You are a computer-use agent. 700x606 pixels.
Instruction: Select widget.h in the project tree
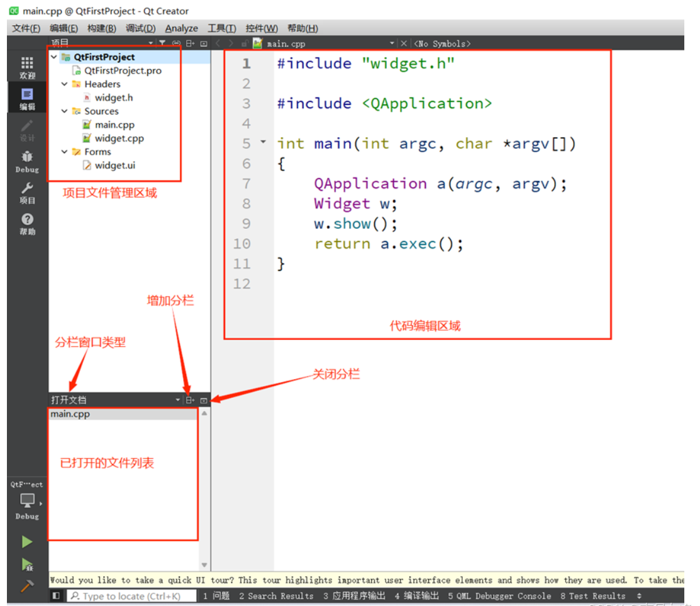(114, 97)
